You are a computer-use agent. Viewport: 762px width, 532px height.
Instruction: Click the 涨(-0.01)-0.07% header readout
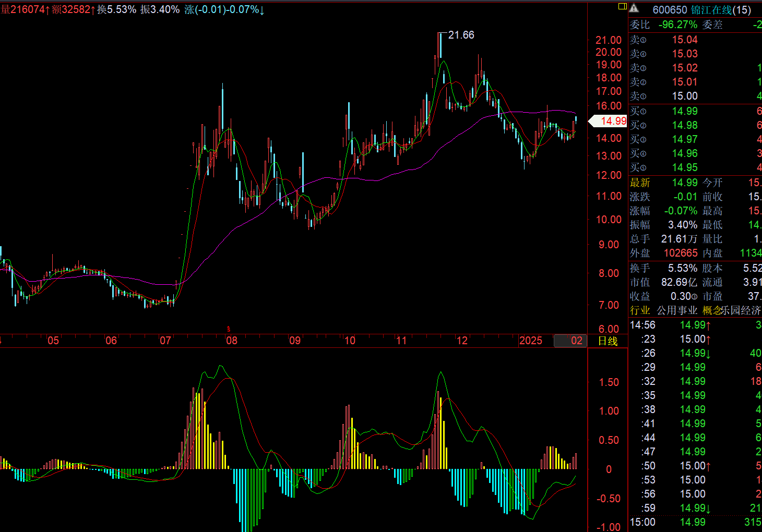coord(224,9)
